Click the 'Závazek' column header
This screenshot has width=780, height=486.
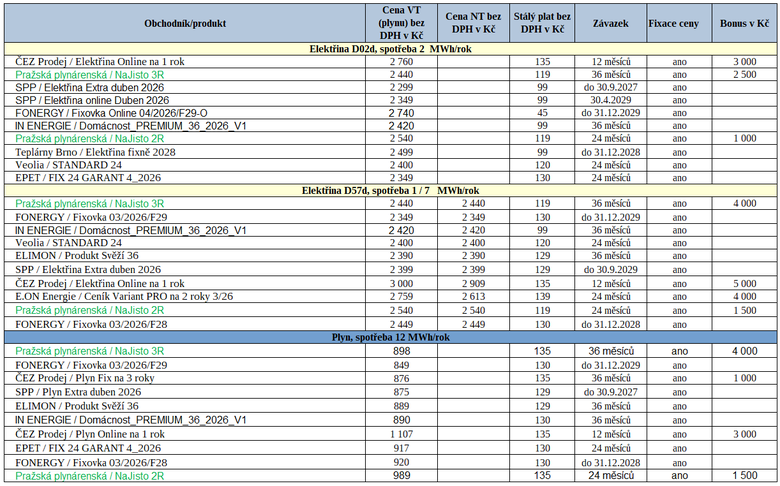click(x=610, y=23)
